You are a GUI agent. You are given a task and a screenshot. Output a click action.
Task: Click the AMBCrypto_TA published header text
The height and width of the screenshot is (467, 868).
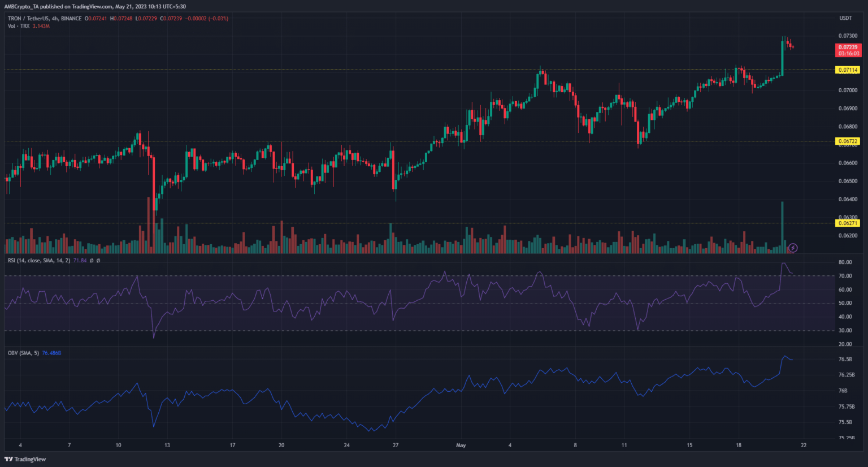pos(95,7)
